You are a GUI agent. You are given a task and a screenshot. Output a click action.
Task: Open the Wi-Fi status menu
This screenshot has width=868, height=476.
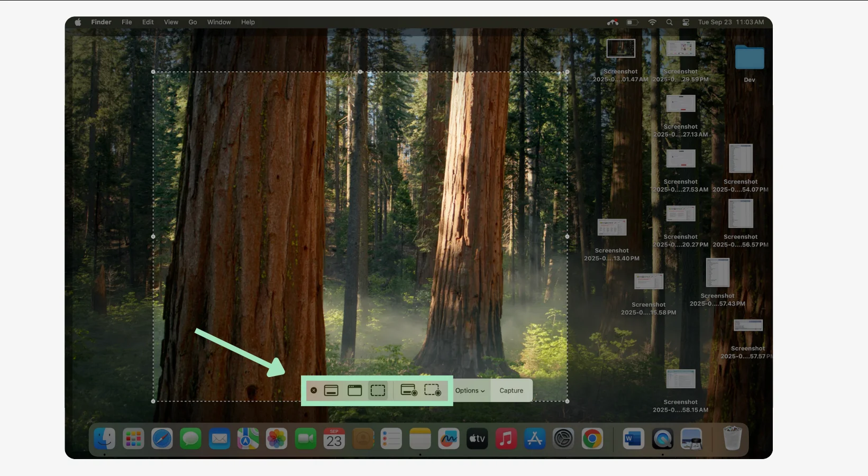652,22
